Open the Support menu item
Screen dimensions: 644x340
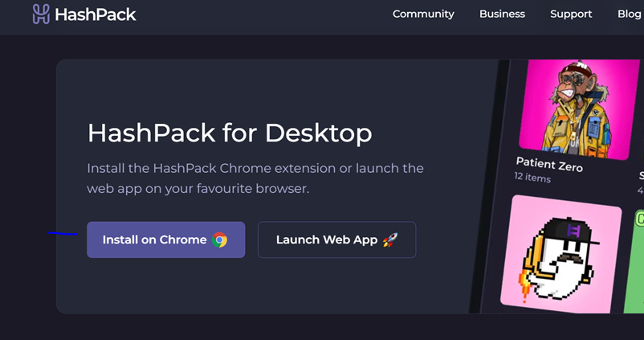[571, 14]
